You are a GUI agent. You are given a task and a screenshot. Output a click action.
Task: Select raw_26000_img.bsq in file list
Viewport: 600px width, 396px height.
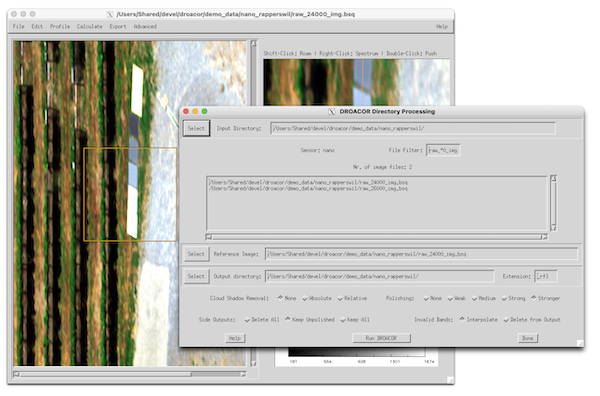click(308, 189)
